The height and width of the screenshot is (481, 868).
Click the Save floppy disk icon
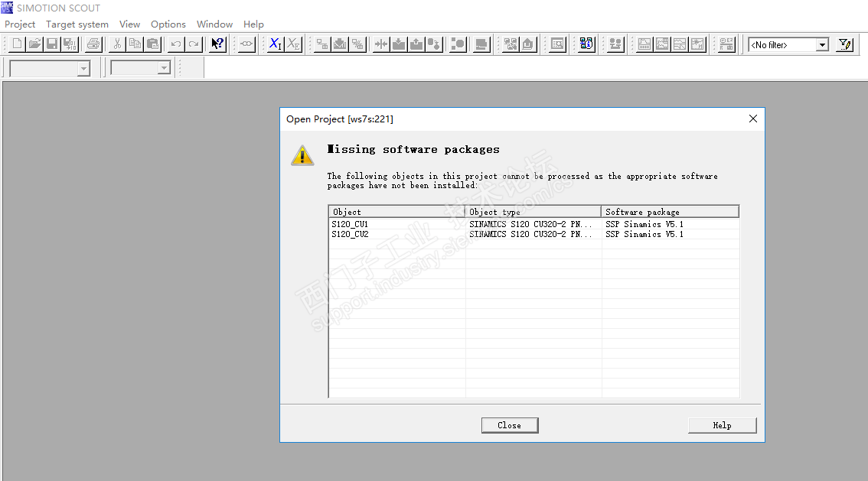[52, 44]
